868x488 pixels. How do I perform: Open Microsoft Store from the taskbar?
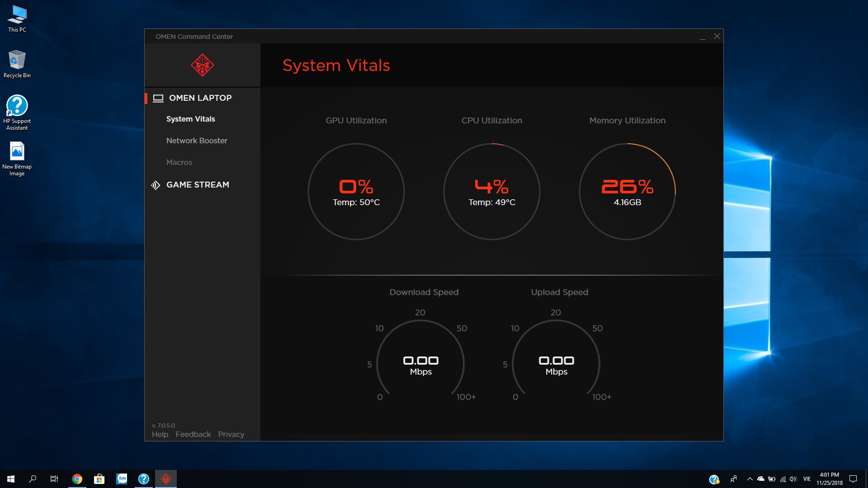pos(99,479)
